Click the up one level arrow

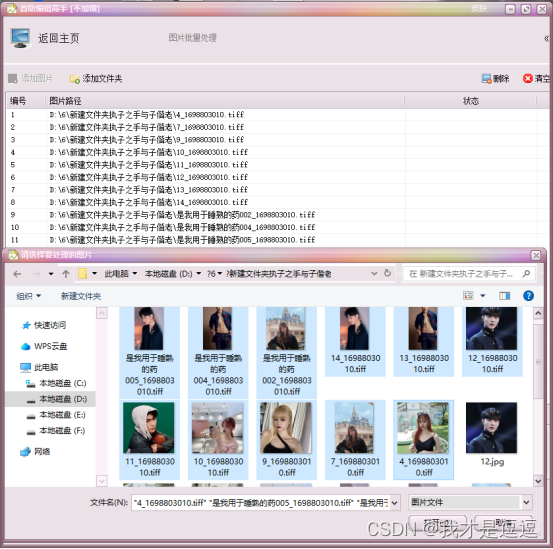(x=66, y=274)
